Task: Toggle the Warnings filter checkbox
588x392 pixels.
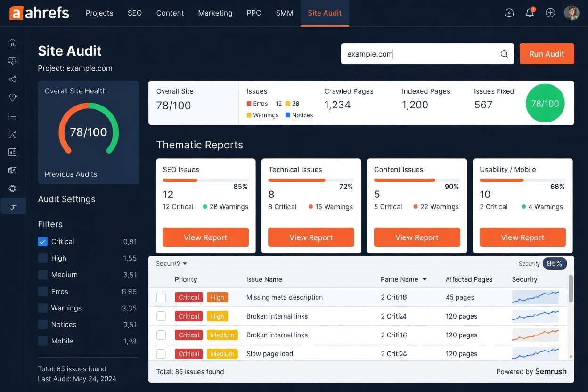Action: pos(42,308)
